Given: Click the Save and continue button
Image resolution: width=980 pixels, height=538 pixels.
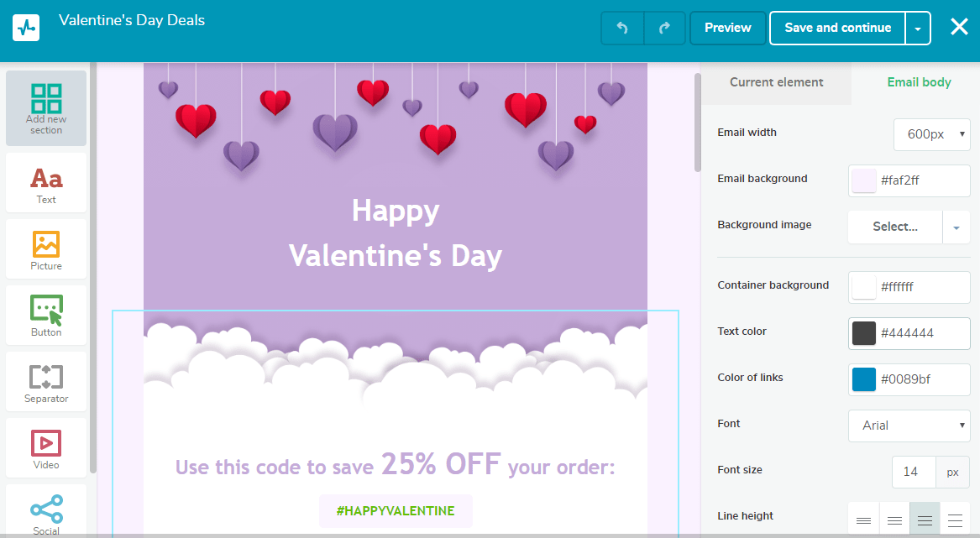Looking at the screenshot, I should [x=837, y=28].
